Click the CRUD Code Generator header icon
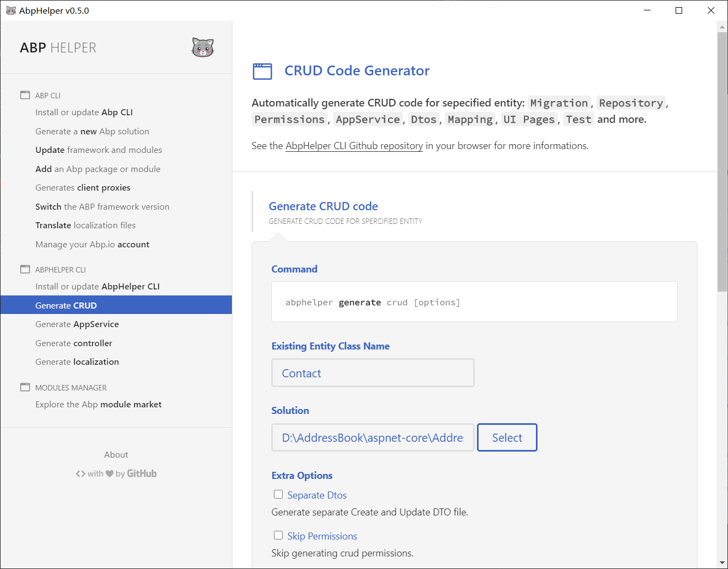The height and width of the screenshot is (569, 728). pos(262,71)
